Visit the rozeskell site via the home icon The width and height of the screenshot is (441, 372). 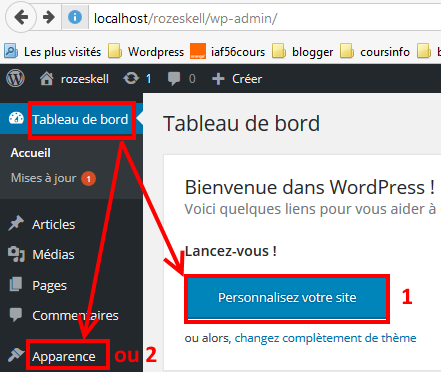[x=74, y=79]
